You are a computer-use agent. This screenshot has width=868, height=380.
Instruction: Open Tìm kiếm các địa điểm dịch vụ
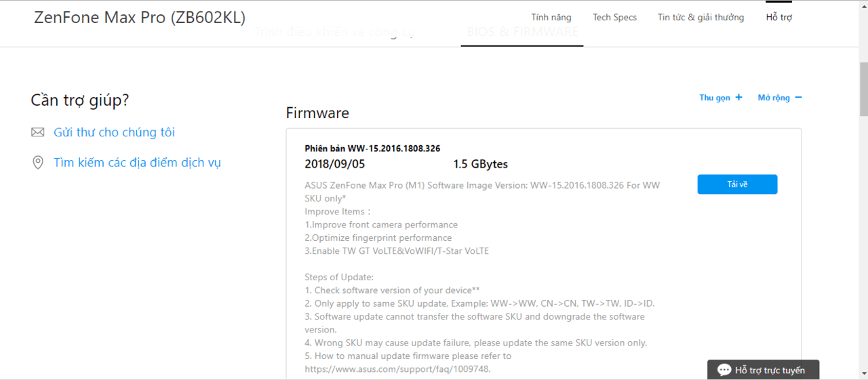tap(137, 163)
